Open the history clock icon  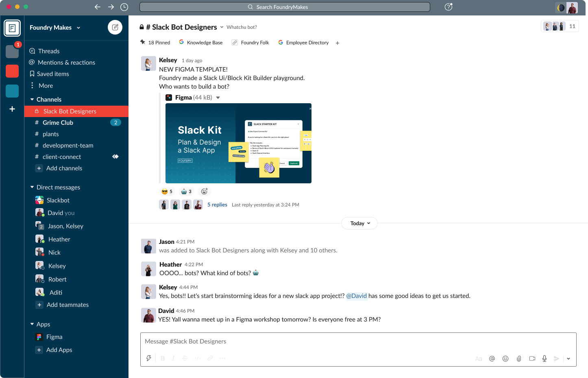pyautogui.click(x=124, y=7)
